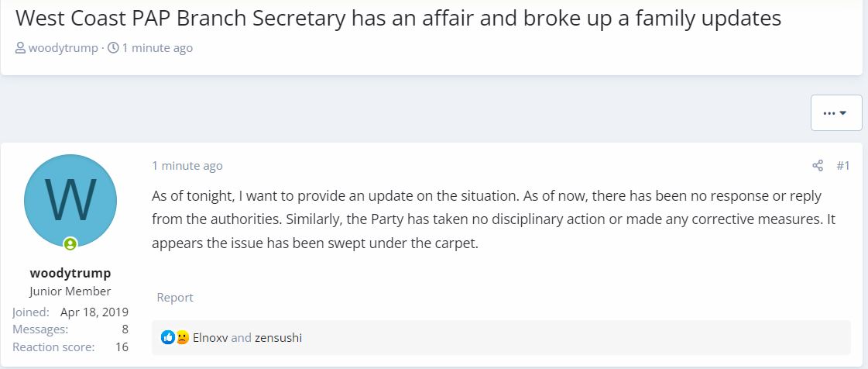Screen dimensions: 868x369
Task: Open woodytrump link below the thread title
Action: click(x=63, y=48)
